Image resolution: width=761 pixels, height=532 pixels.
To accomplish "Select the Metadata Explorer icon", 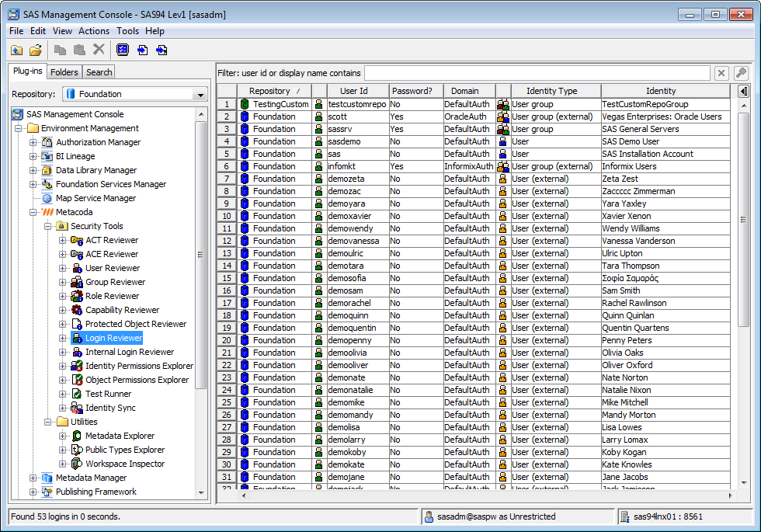I will [77, 436].
